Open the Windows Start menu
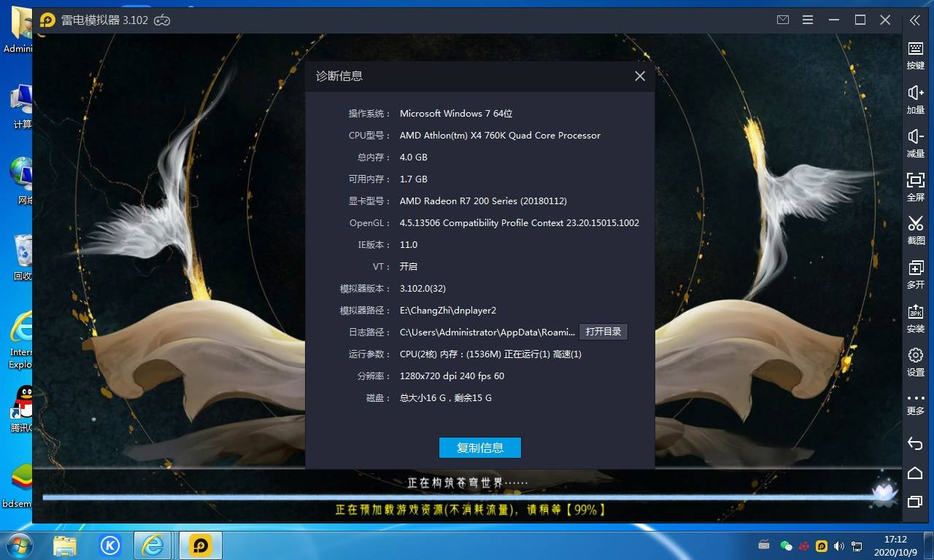 pos(19,545)
